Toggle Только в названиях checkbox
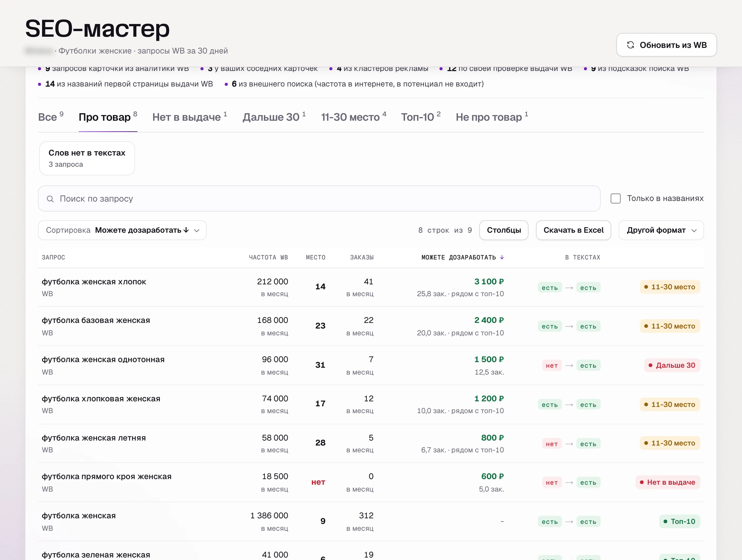Viewport: 742px width, 560px height. [x=615, y=198]
